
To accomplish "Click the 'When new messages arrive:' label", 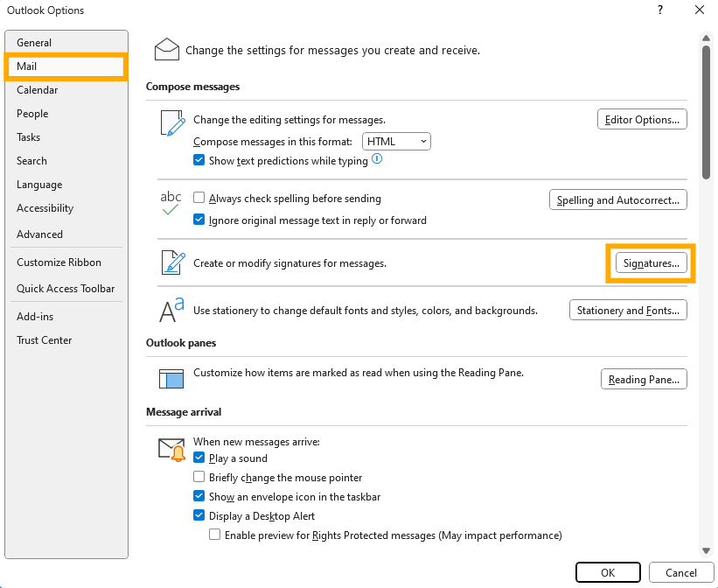I will pos(256,442).
